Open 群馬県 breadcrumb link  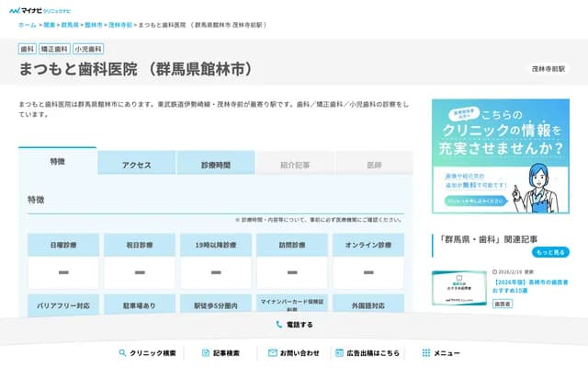pos(70,25)
